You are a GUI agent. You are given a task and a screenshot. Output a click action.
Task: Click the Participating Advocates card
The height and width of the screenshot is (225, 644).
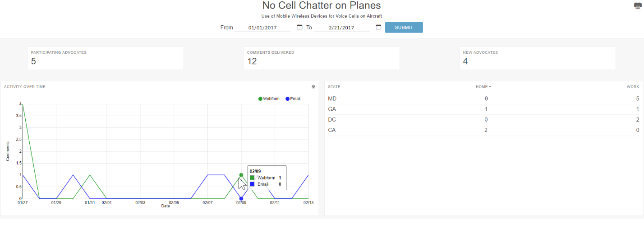click(x=106, y=58)
